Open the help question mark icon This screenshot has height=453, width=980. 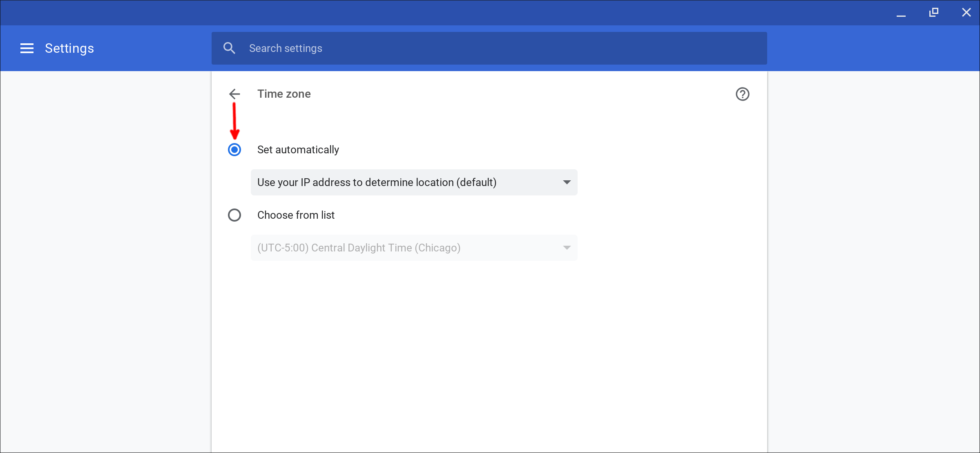click(x=742, y=94)
